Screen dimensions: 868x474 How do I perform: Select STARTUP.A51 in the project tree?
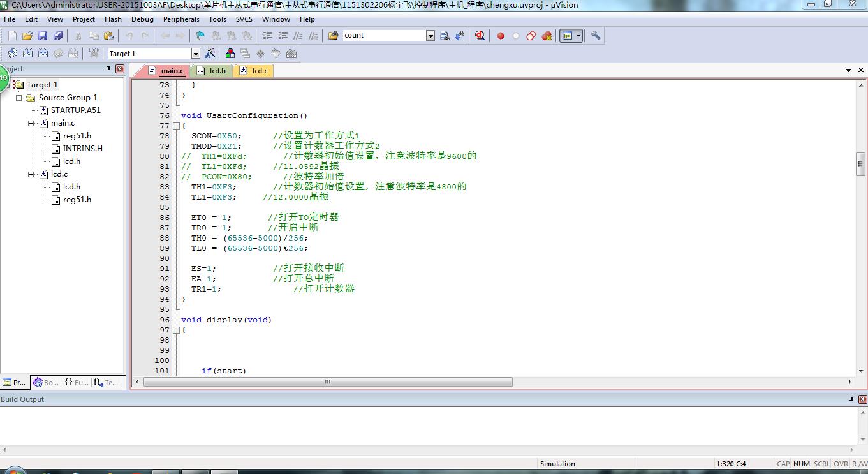75,110
